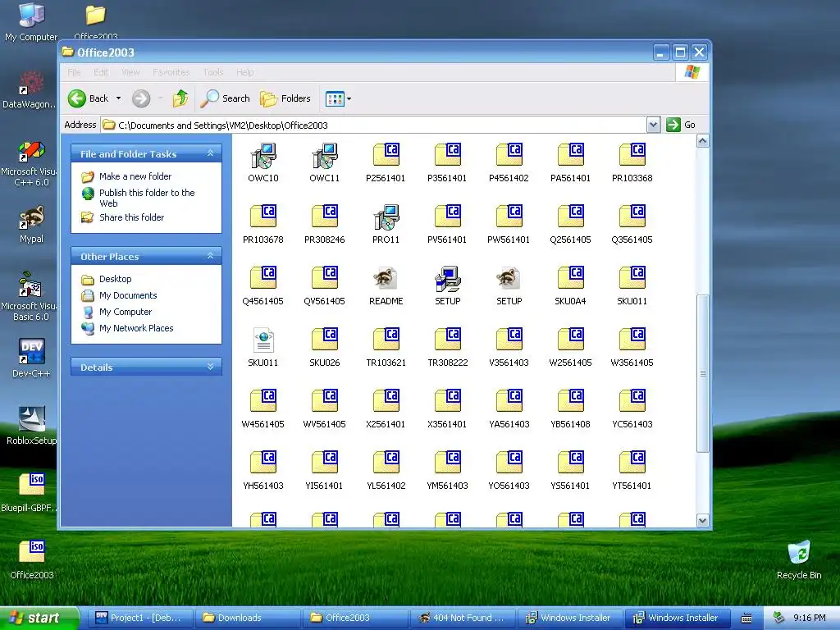Open the Edit menu
Image resolution: width=840 pixels, height=630 pixels.
point(101,72)
